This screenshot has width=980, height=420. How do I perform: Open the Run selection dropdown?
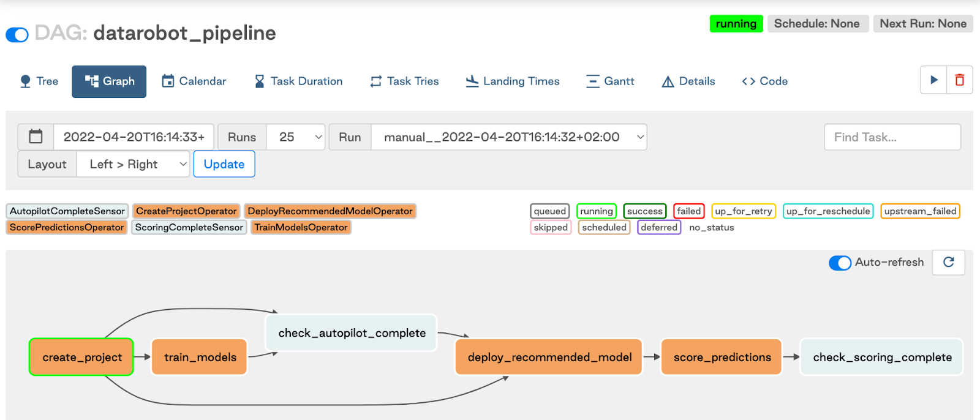[x=509, y=137]
